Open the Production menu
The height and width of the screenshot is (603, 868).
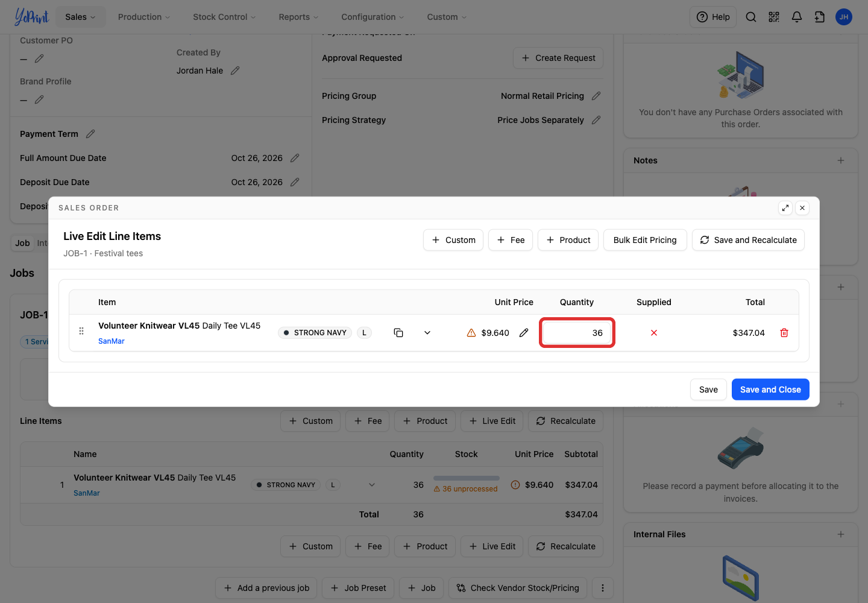[144, 17]
